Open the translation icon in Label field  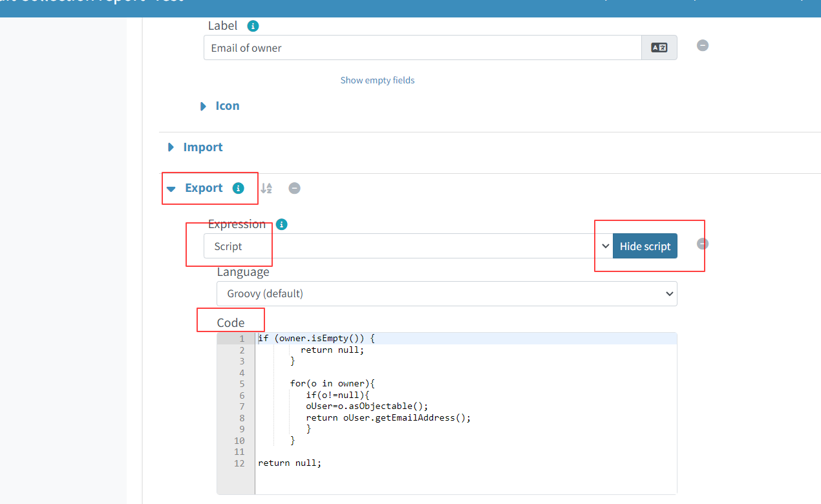pyautogui.click(x=659, y=48)
